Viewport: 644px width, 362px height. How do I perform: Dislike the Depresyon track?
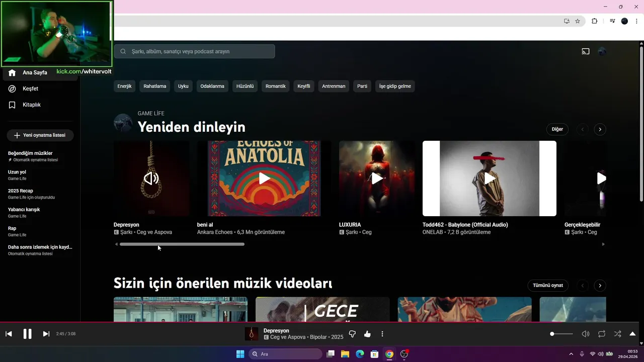point(352,334)
